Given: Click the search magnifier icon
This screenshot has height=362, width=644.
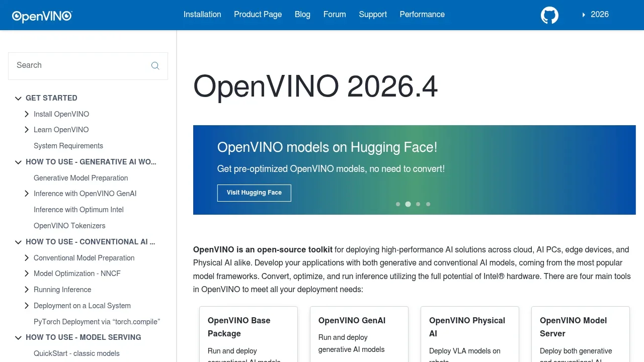Looking at the screenshot, I should [155, 66].
